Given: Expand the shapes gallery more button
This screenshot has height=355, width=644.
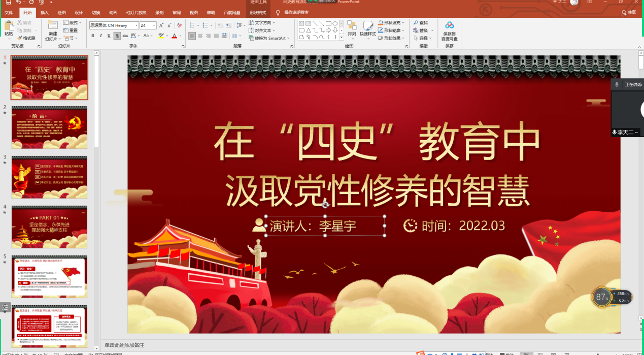Looking at the screenshot, I should 342,38.
